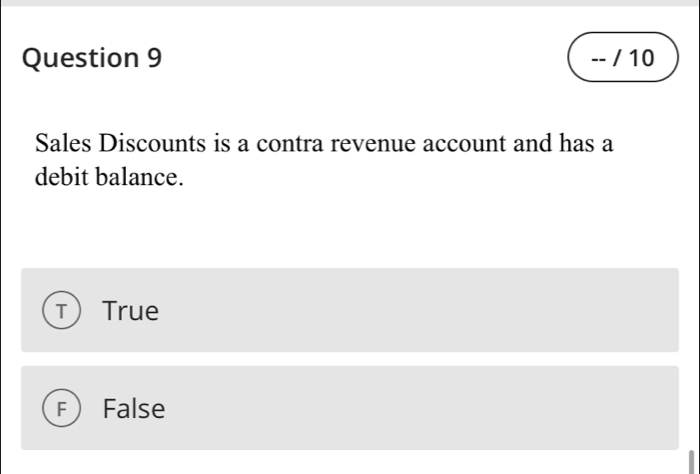700x474 pixels.
Task: Click the word False label
Action: [134, 408]
